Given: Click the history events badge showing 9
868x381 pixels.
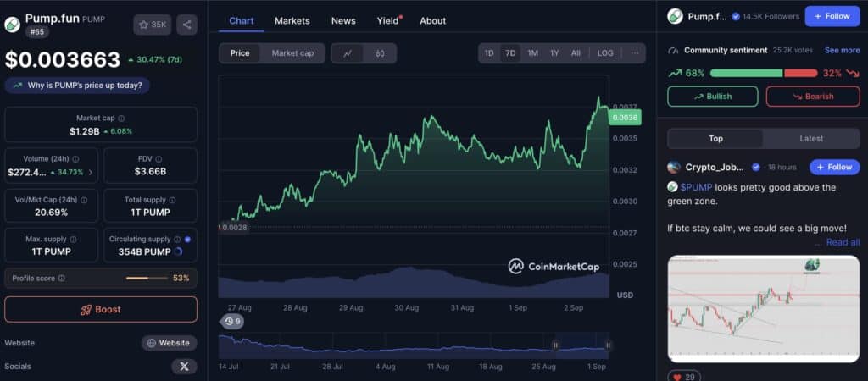Looking at the screenshot, I should tap(232, 321).
